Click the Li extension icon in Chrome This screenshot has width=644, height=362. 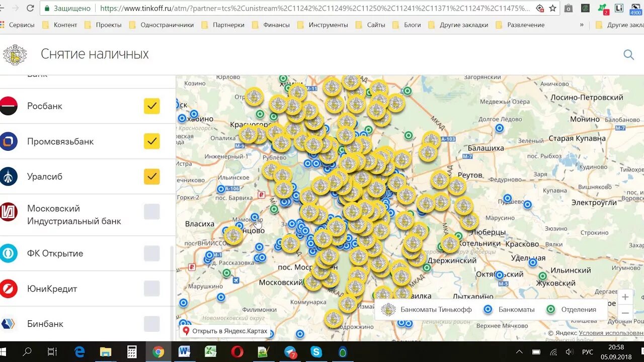tap(619, 8)
